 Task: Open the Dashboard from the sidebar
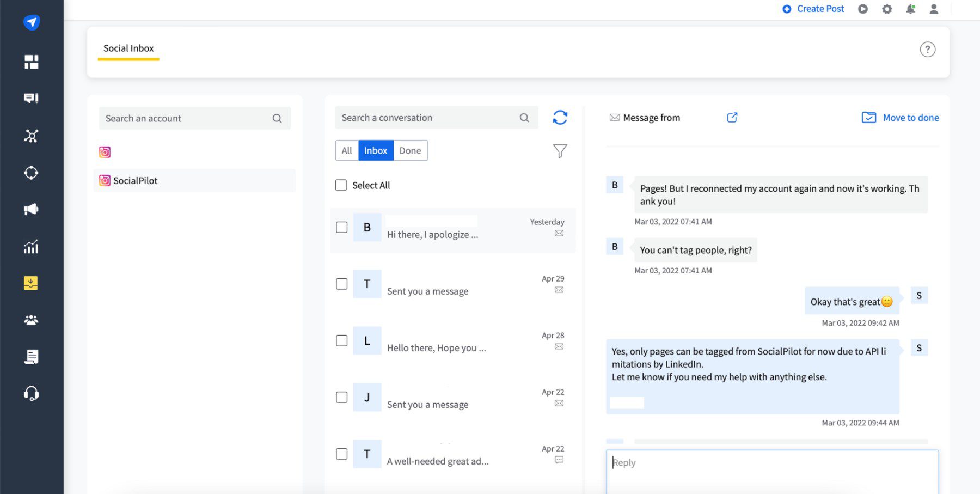pos(31,62)
